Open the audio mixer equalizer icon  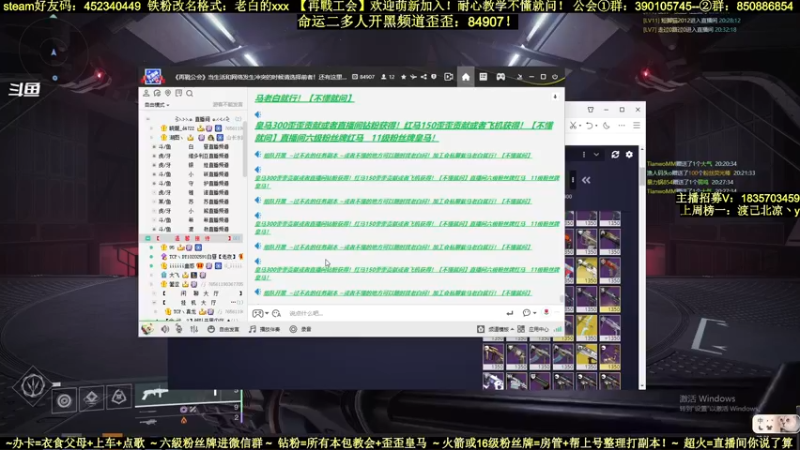point(194,330)
